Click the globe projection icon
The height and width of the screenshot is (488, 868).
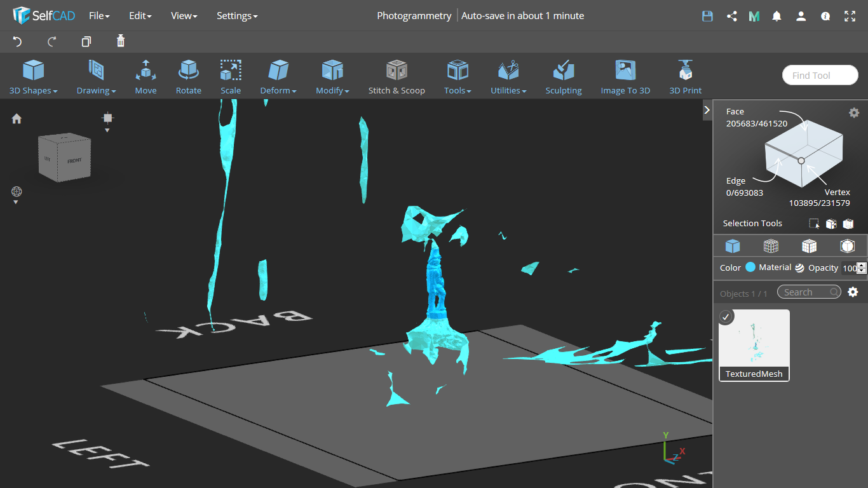(x=17, y=191)
